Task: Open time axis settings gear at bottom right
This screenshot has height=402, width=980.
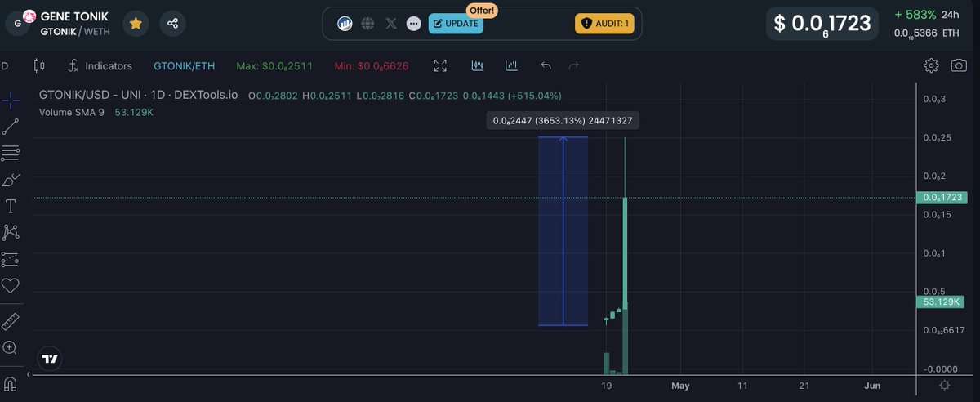Action: 945,386
